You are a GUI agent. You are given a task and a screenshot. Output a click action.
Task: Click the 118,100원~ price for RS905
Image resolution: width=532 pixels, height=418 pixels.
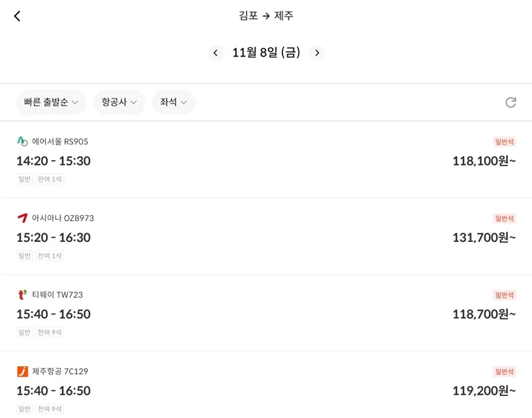[484, 161]
